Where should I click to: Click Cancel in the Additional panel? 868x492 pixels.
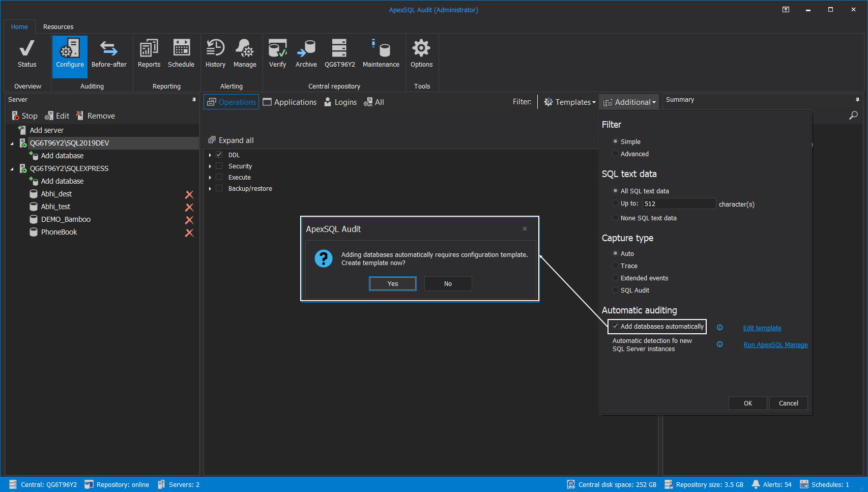(x=788, y=403)
